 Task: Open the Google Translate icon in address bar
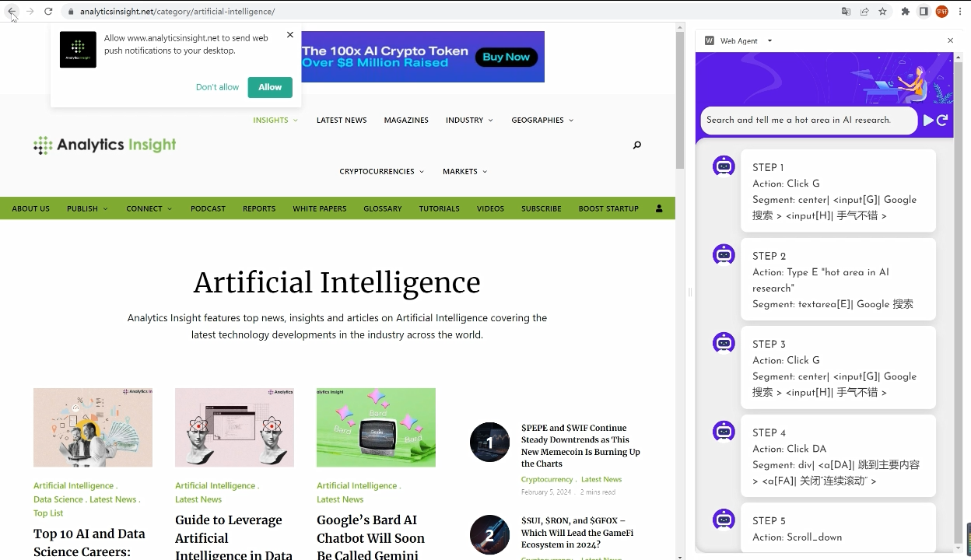846,12
